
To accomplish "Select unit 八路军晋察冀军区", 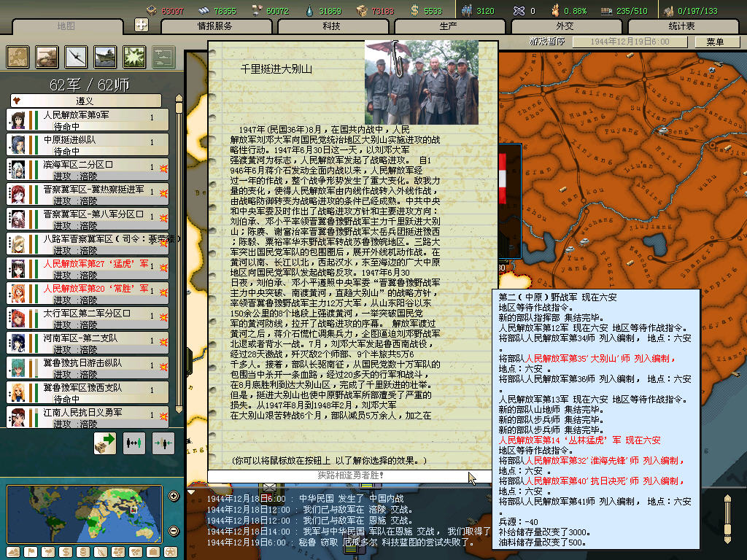I will 88,244.
